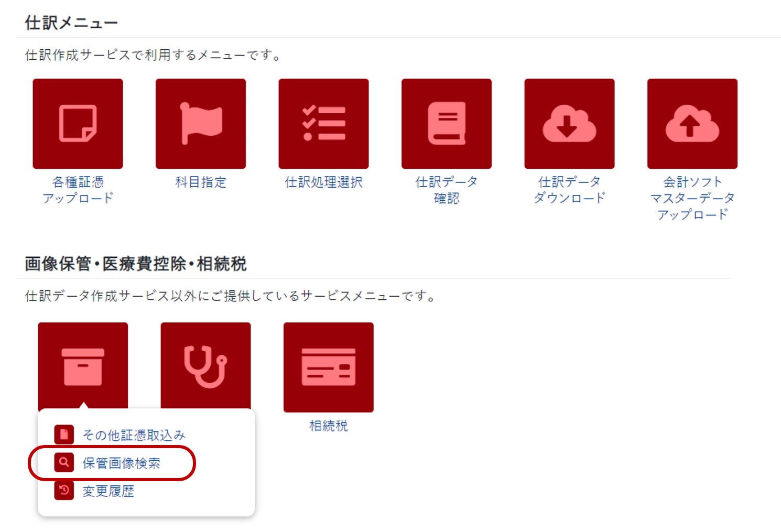The height and width of the screenshot is (532, 781).
Task: Select the 仕訳データ確認 book icon
Action: [x=447, y=124]
